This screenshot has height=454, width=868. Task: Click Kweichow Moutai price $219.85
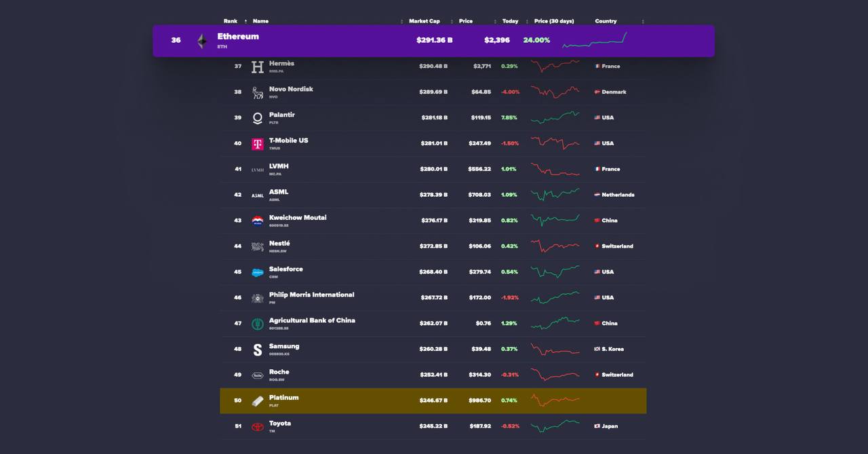coord(479,221)
